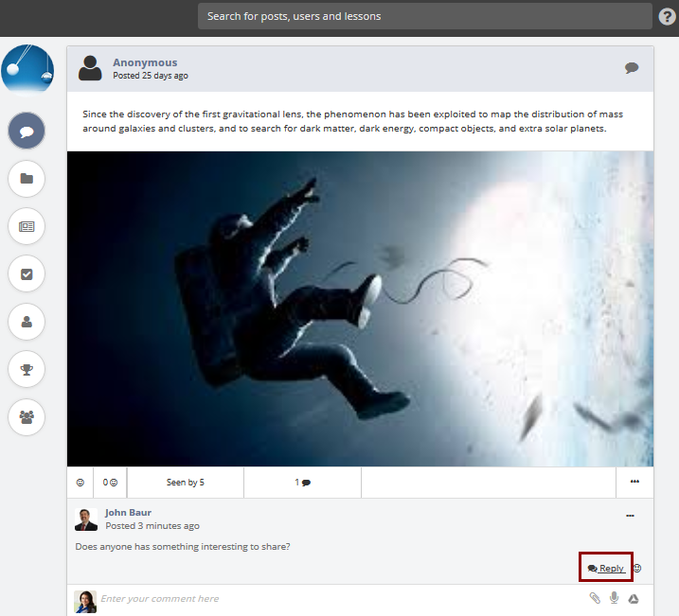Click the comment bubble icon in post header
Image resolution: width=679 pixels, height=616 pixels.
pyautogui.click(x=632, y=68)
